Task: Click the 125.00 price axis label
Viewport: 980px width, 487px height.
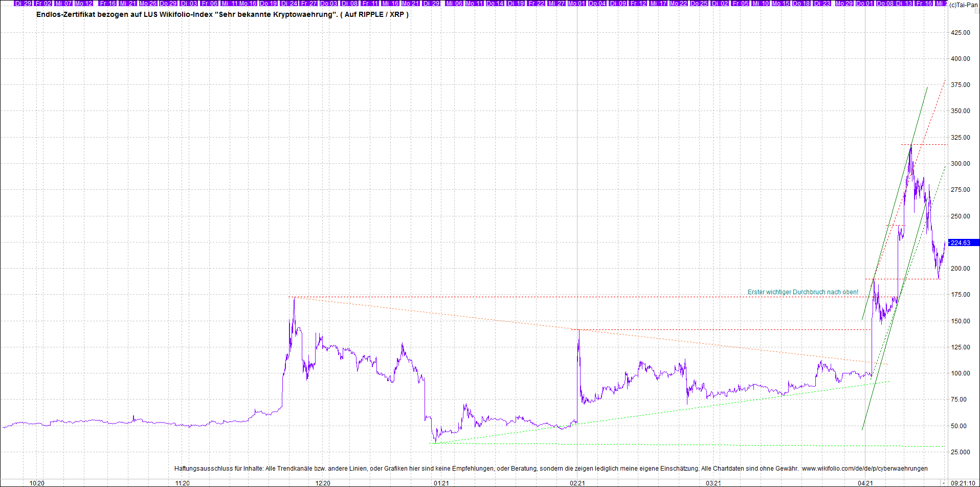Action: [960, 347]
